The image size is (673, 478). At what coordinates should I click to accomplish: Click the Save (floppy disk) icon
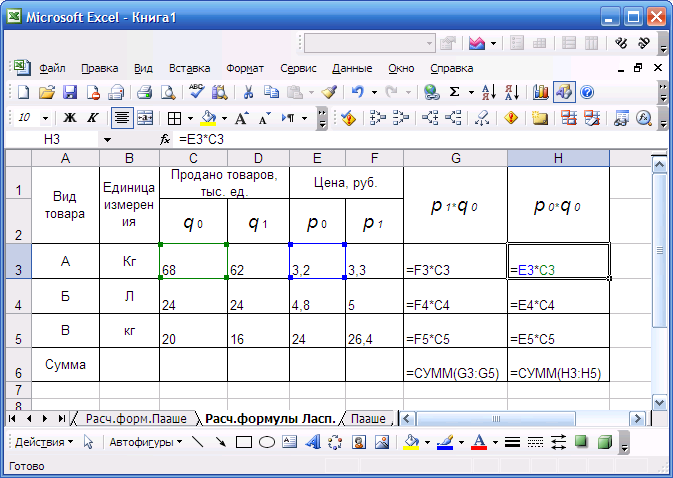click(70, 92)
